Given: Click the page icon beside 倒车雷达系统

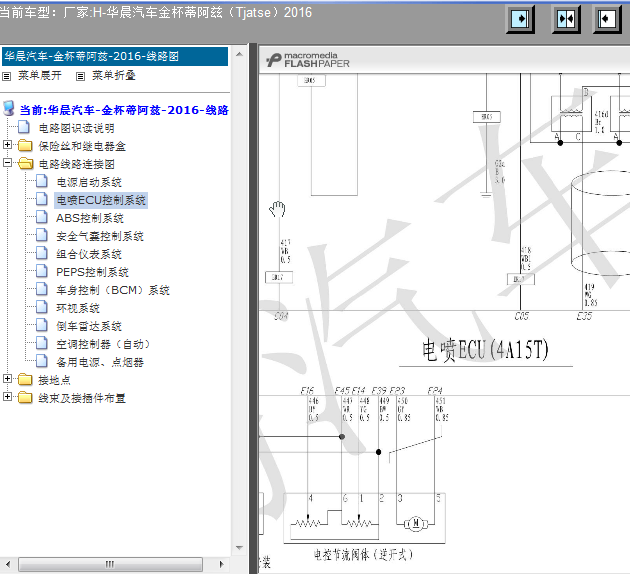Looking at the screenshot, I should click(42, 325).
